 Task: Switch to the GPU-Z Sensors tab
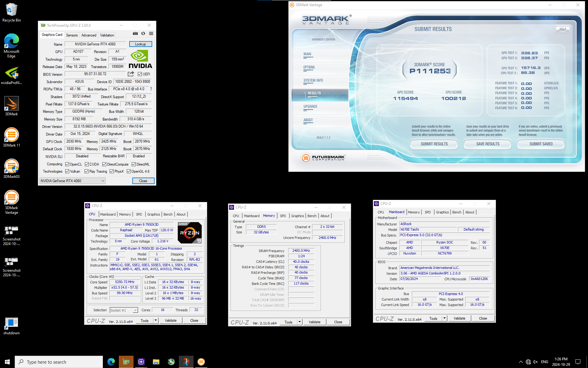pyautogui.click(x=72, y=35)
